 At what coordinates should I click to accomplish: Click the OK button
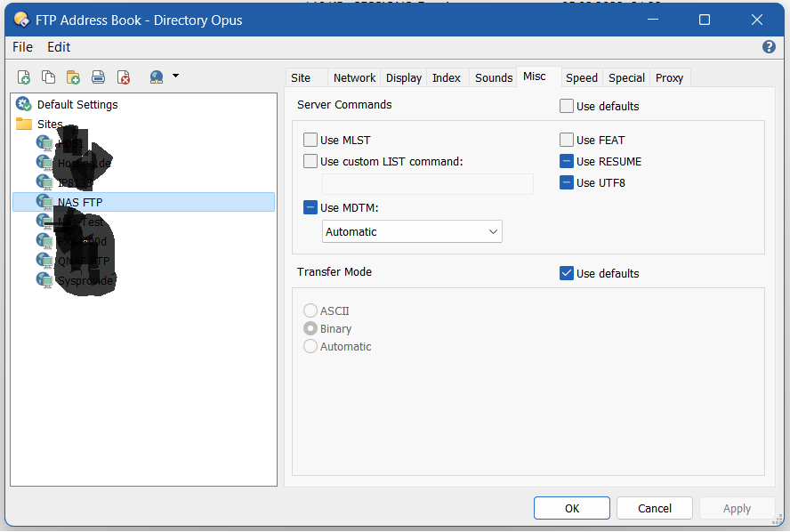click(572, 508)
